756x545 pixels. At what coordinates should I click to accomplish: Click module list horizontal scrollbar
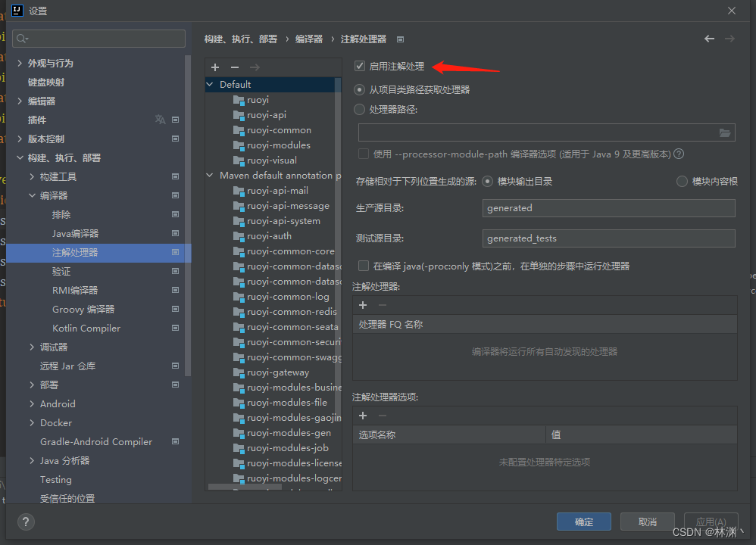point(245,487)
